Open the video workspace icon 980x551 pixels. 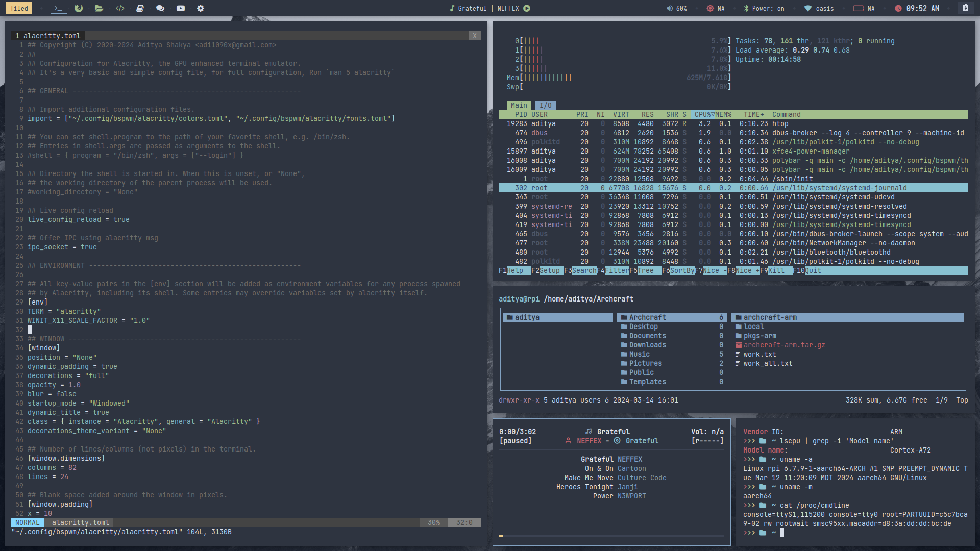point(181,8)
